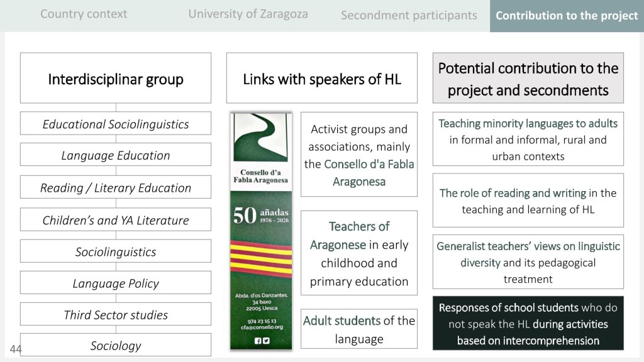Click the Teachers of Aragonese text box
The width and height of the screenshot is (644, 362).
[359, 253]
